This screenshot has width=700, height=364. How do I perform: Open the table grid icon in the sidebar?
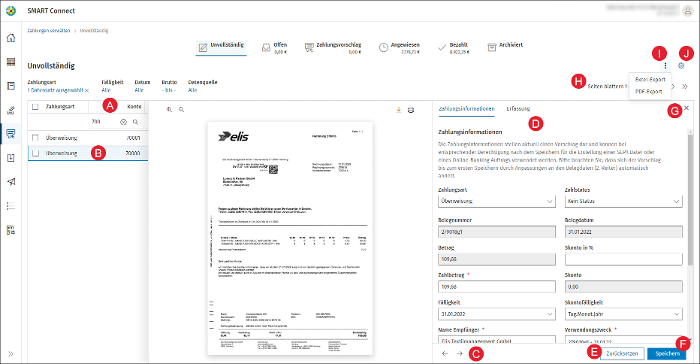tap(11, 62)
